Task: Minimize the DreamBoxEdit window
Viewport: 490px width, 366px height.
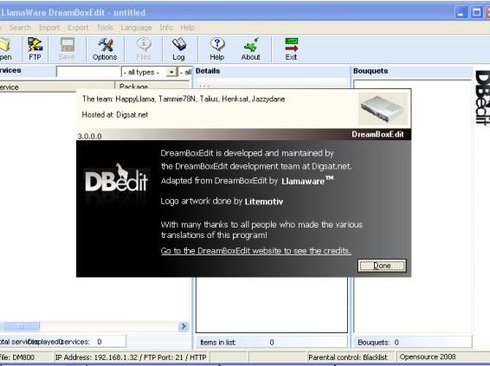Action: [x=461, y=13]
